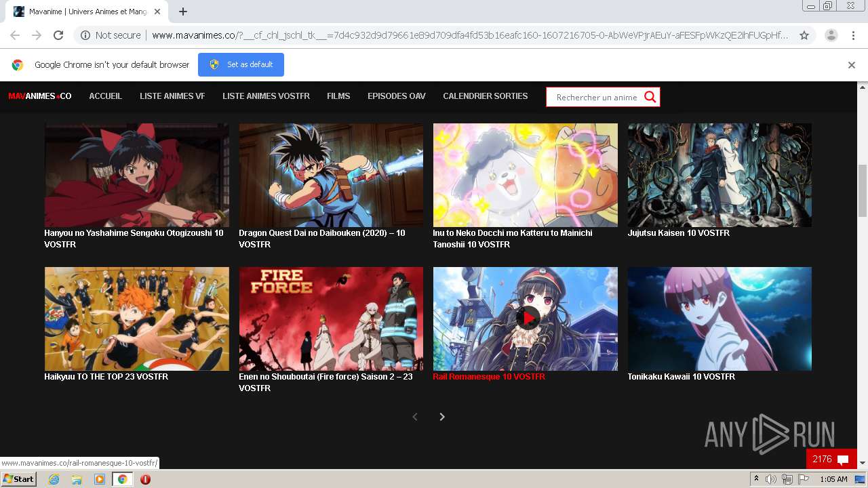Click Rail Romanesque 10 VOSTFR title link

(x=489, y=377)
